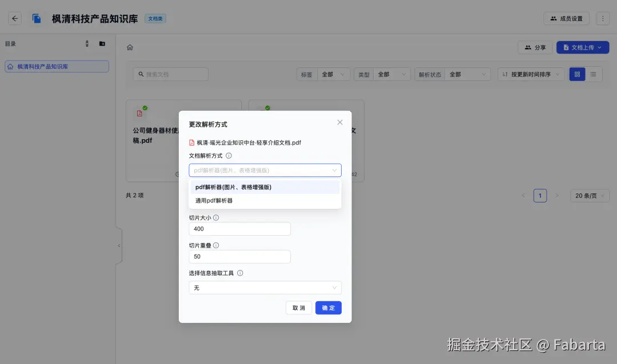Screen dimensions: 617x364
Task: Switch documents to list view
Action: click(x=595, y=74)
